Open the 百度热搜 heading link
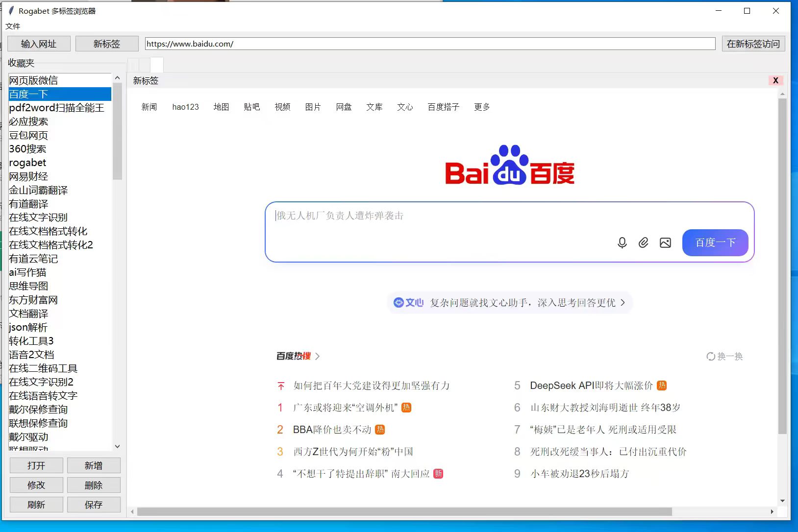 pyautogui.click(x=298, y=356)
